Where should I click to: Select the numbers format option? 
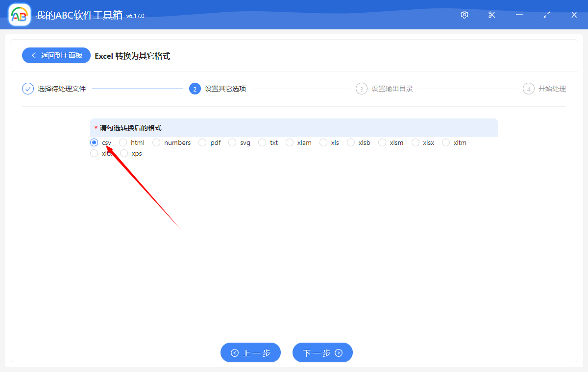[x=156, y=142]
